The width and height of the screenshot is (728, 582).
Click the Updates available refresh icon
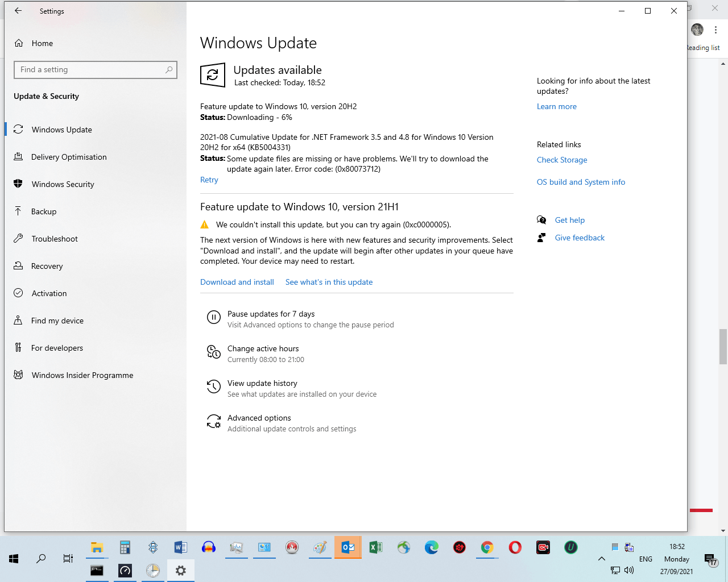click(213, 75)
